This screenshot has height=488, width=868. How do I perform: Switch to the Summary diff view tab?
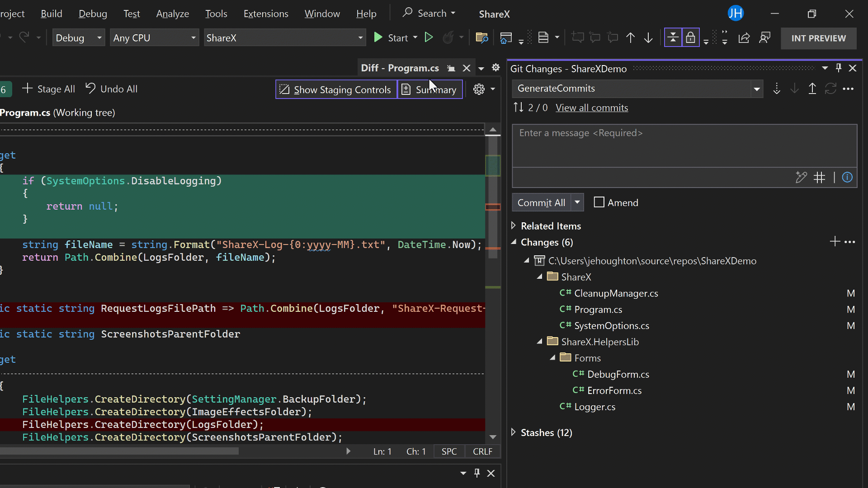[x=429, y=89]
